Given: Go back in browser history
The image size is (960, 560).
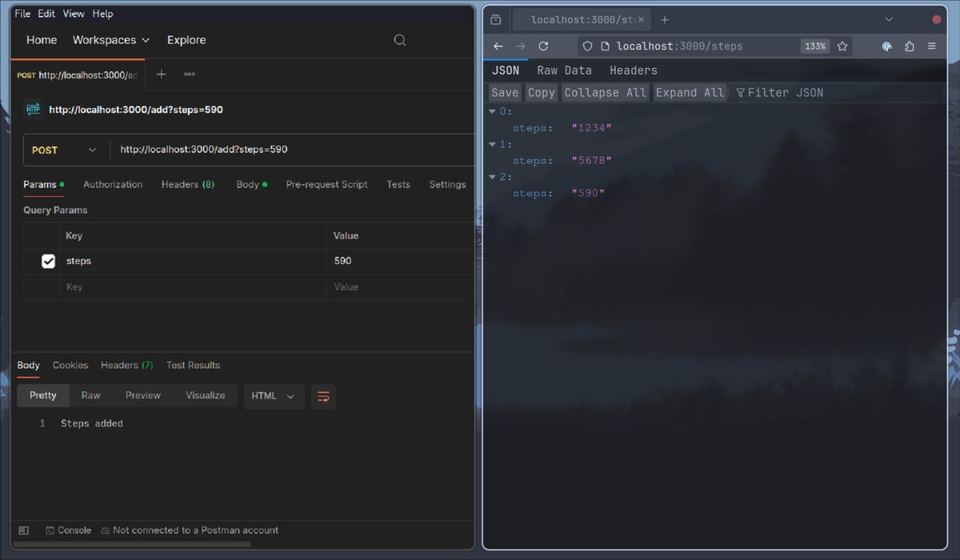Looking at the screenshot, I should (498, 46).
